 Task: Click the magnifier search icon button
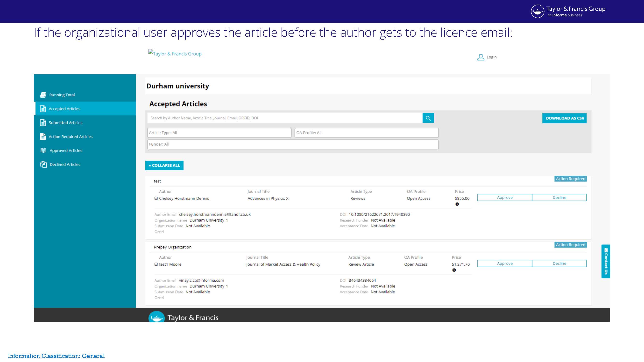428,118
